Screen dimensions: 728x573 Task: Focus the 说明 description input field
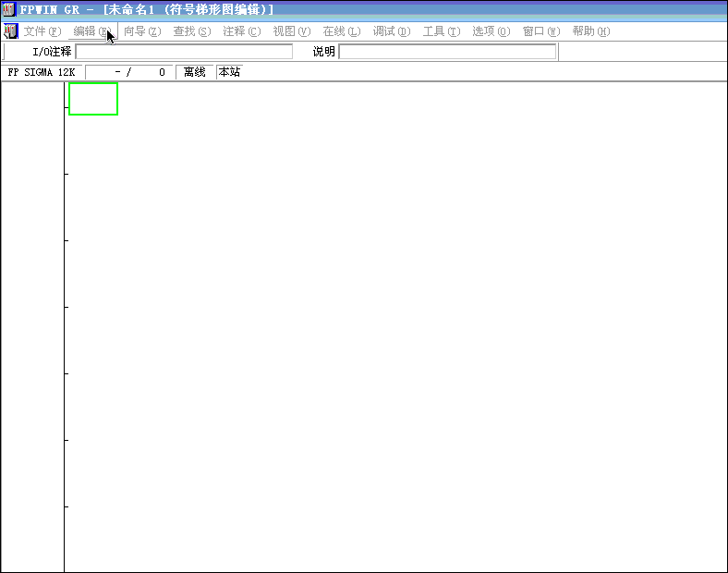coord(447,52)
